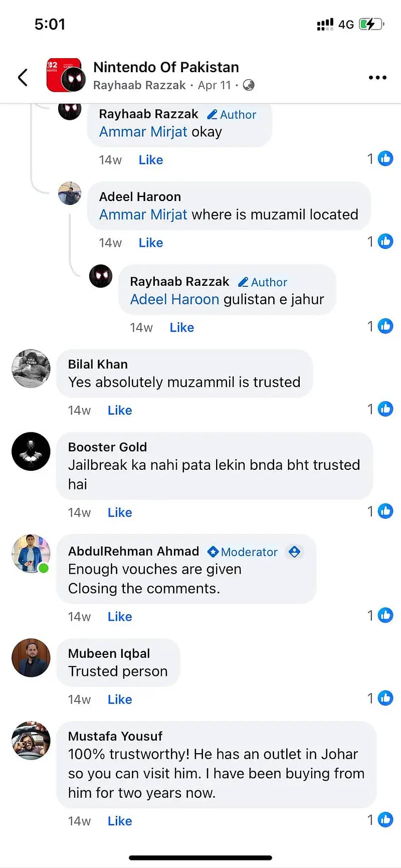
Task: Like Mustafa Yousuf's '100% trustworthy' comment
Action: [120, 821]
